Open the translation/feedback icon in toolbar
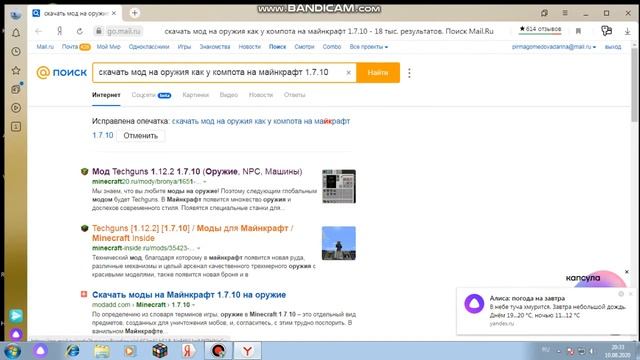Screen dimensions: 640x360 (607, 31)
